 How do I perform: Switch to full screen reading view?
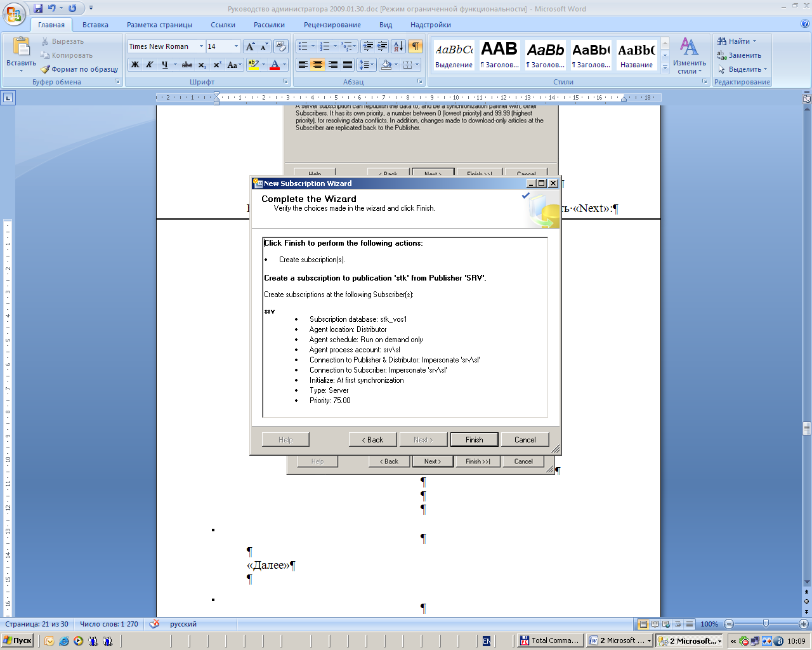[x=655, y=624]
